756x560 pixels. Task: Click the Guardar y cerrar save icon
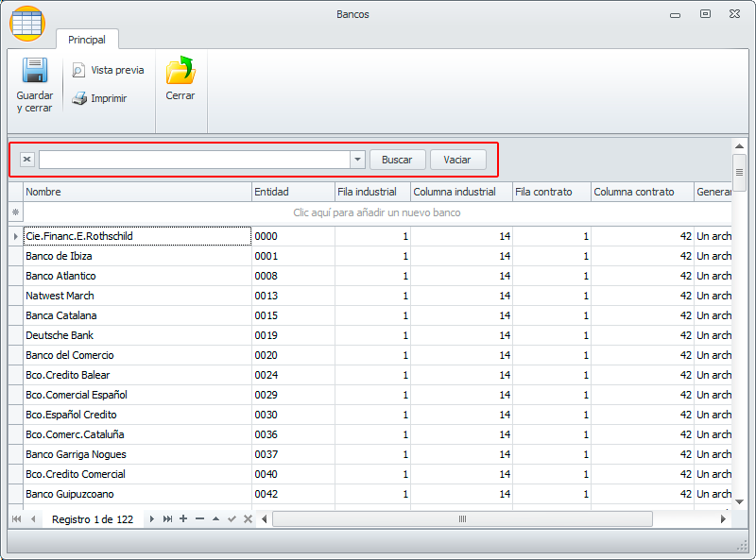pos(34,72)
